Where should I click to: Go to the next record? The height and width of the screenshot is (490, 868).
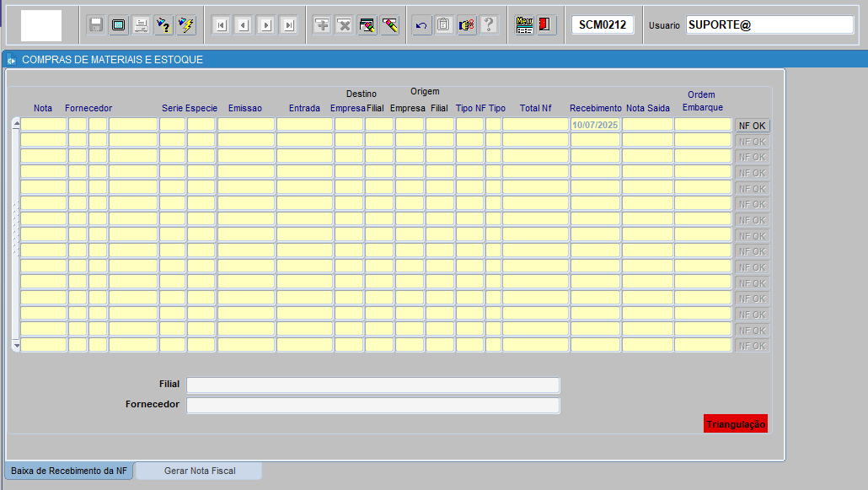[x=265, y=25]
